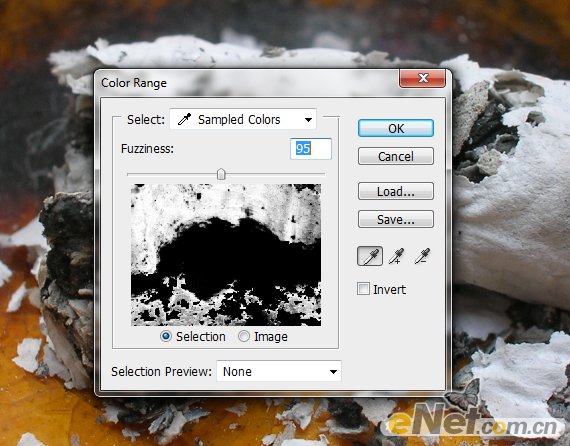Click the Save... button
570x446 pixels.
point(396,219)
